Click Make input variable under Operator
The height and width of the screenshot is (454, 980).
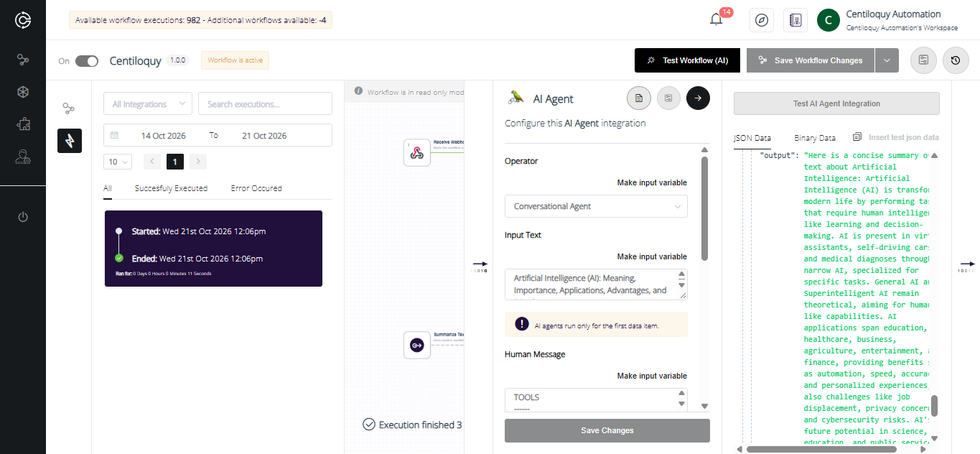pos(652,182)
